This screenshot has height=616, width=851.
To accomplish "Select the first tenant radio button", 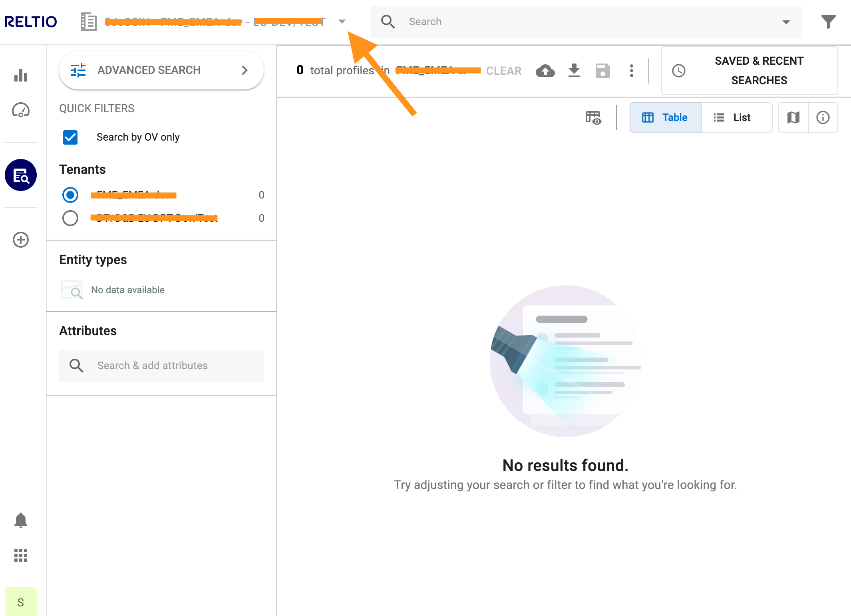I will point(70,195).
